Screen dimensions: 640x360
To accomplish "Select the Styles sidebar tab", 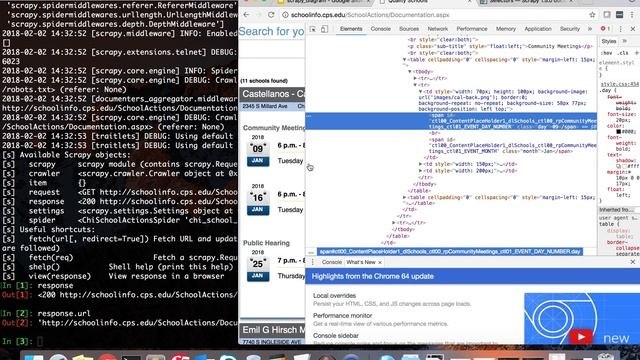I will [x=609, y=41].
